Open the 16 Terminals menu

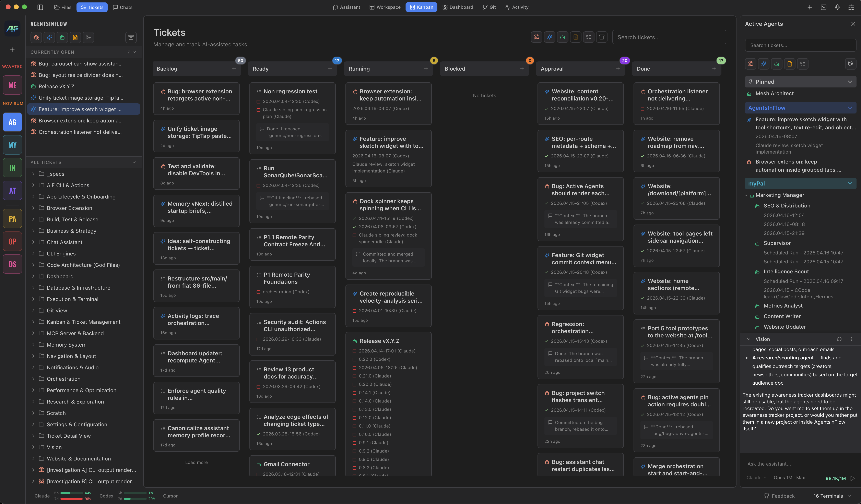832,496
